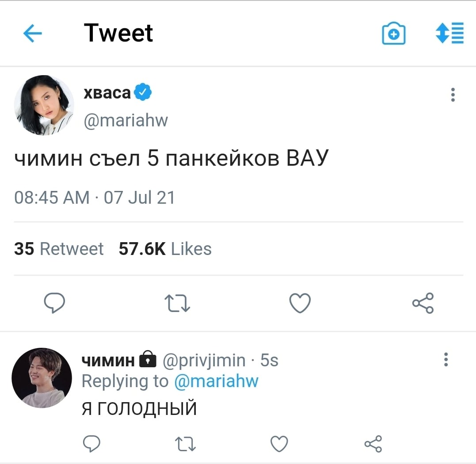
Task: Open the reply author's profile picture
Action: [x=42, y=377]
